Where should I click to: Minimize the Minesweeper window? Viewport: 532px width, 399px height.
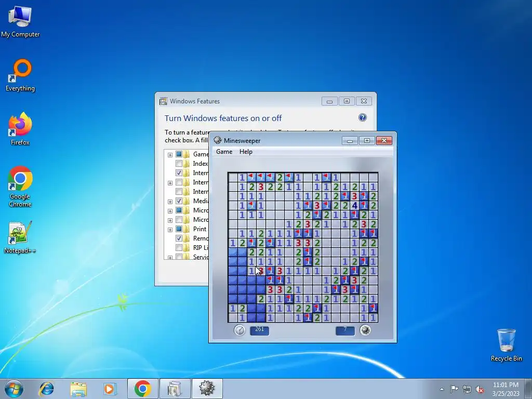pyautogui.click(x=350, y=140)
